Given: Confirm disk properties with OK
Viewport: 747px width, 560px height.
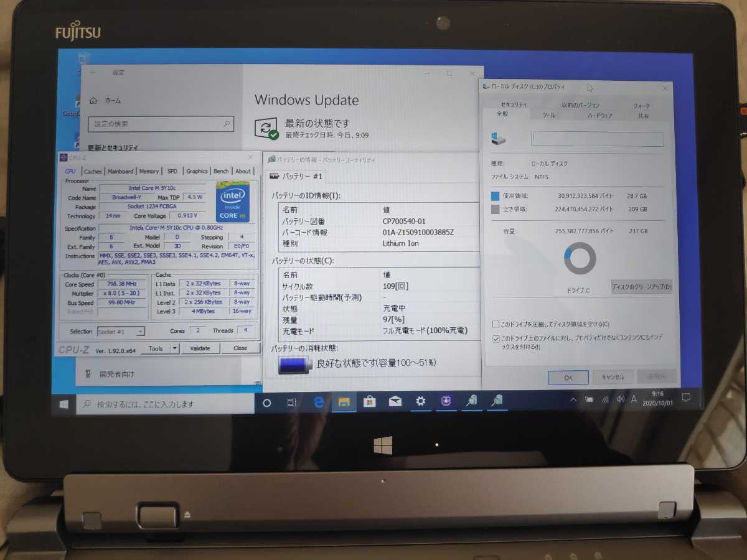Looking at the screenshot, I should (568, 378).
